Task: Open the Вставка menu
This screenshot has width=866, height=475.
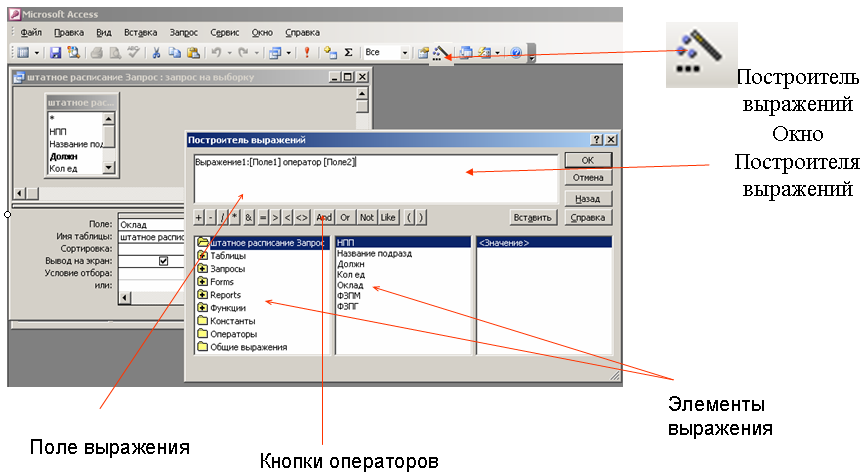Action: [x=140, y=33]
